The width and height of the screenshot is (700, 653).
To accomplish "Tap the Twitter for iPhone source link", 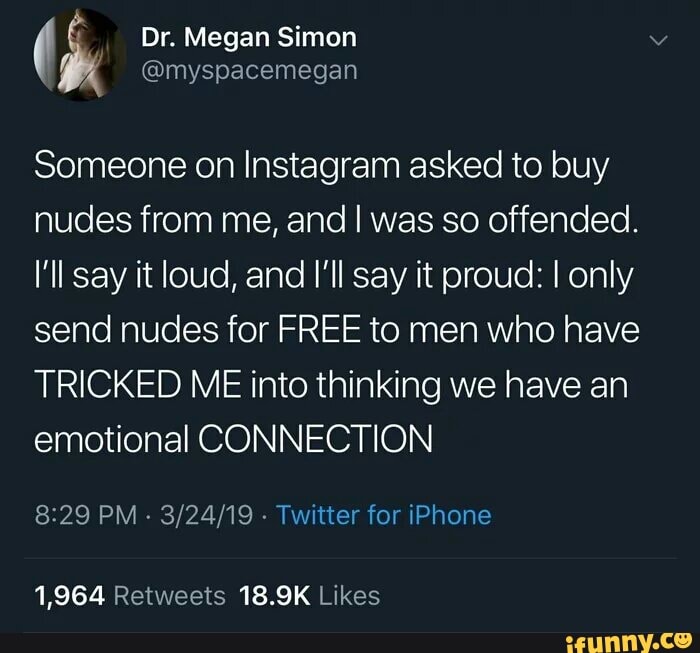I will click(x=384, y=515).
